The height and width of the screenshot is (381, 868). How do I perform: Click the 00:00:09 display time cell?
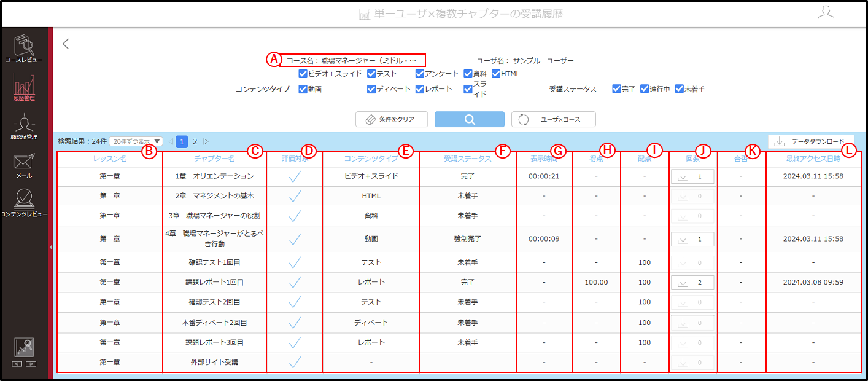(x=544, y=238)
